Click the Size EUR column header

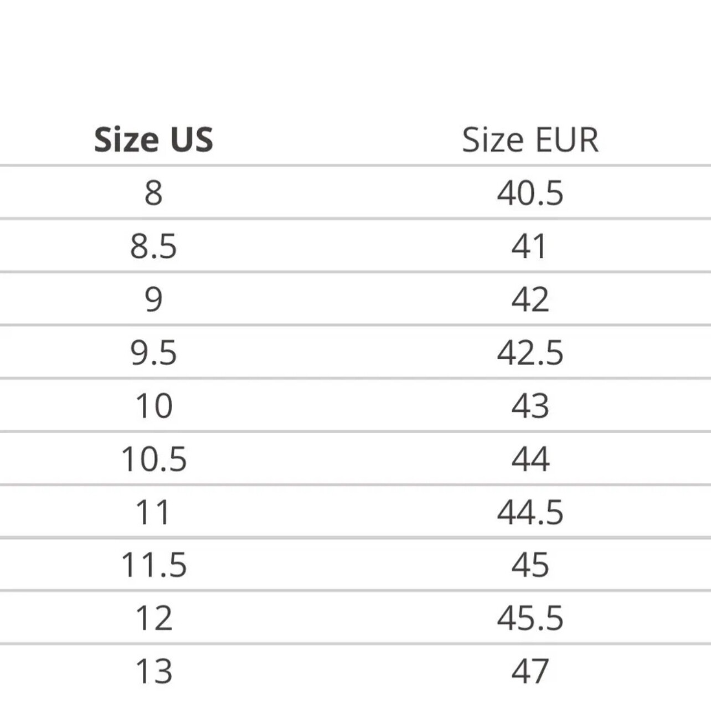click(530, 140)
